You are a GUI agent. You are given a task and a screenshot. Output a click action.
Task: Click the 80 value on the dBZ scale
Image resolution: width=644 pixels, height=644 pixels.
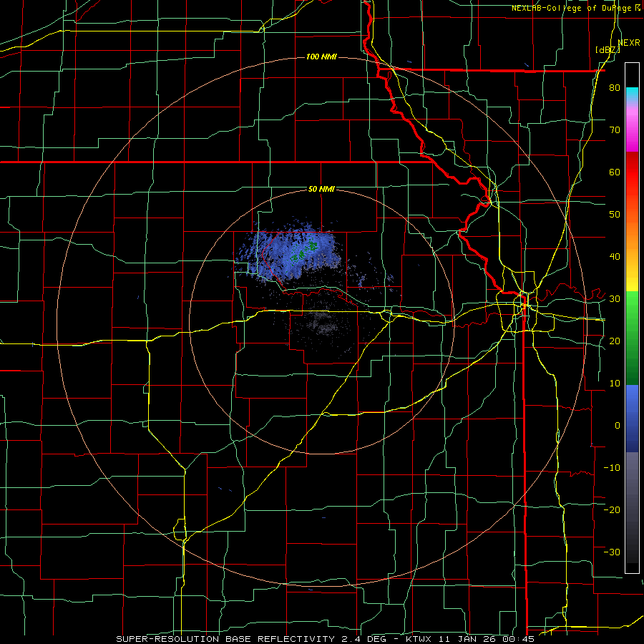(615, 88)
